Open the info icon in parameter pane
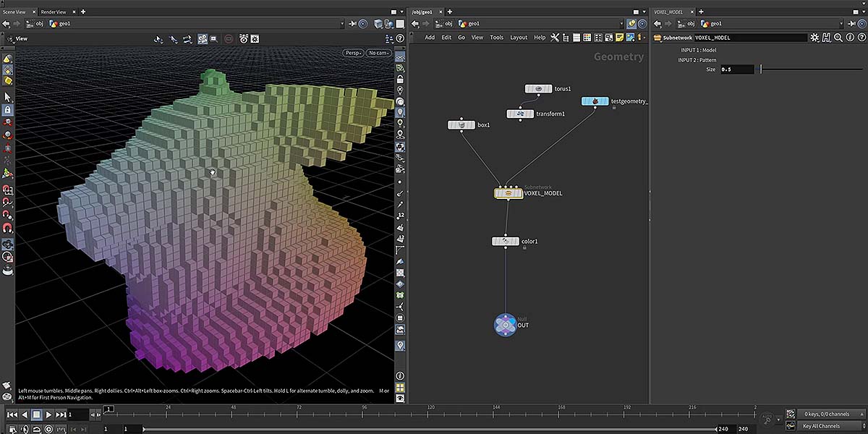This screenshot has width=868, height=434. (x=849, y=38)
